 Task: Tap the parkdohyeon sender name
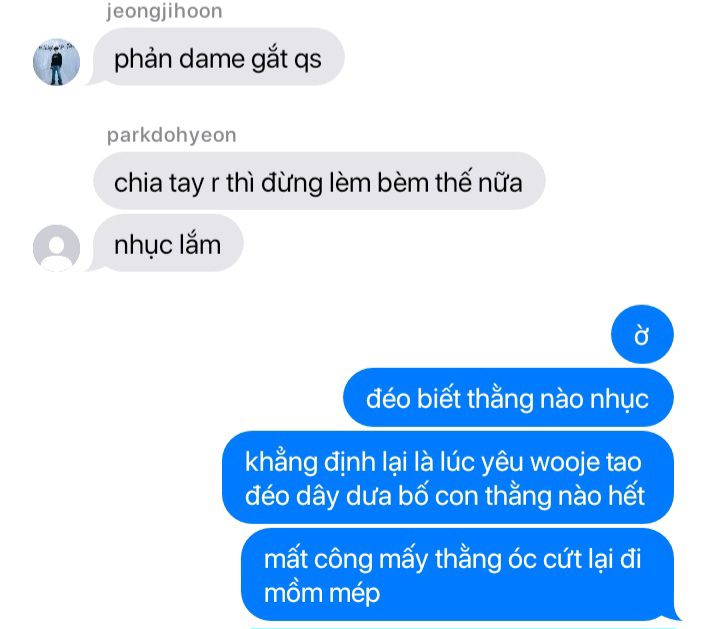click(172, 135)
